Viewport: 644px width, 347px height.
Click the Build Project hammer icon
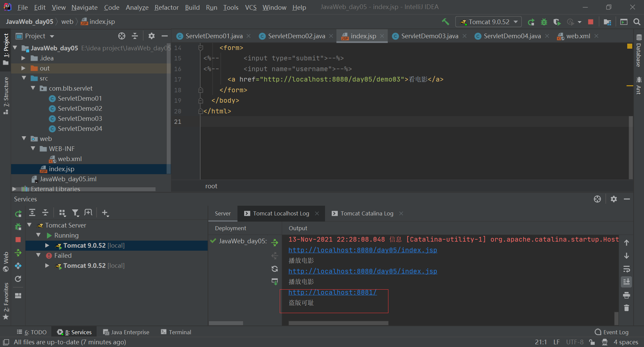[445, 22]
